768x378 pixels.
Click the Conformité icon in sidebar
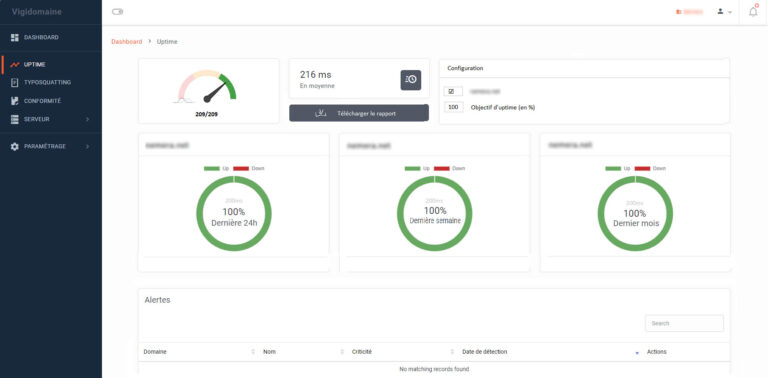[14, 101]
